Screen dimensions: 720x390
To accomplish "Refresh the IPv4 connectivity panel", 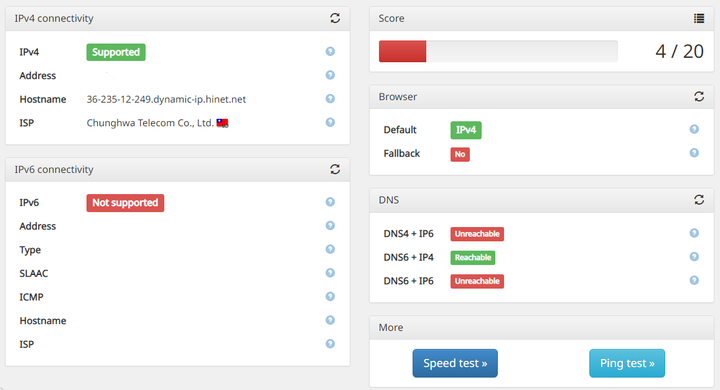I will (x=335, y=18).
